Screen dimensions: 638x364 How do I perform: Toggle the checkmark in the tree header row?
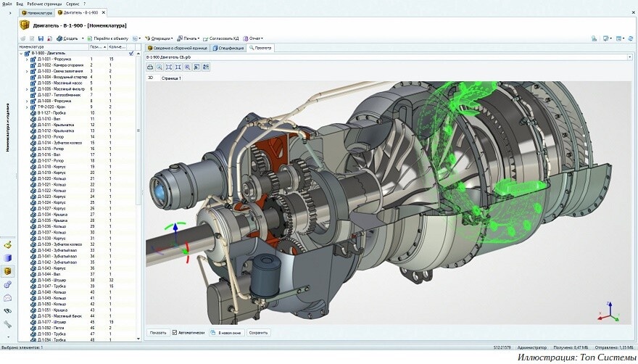pyautogui.click(x=131, y=54)
